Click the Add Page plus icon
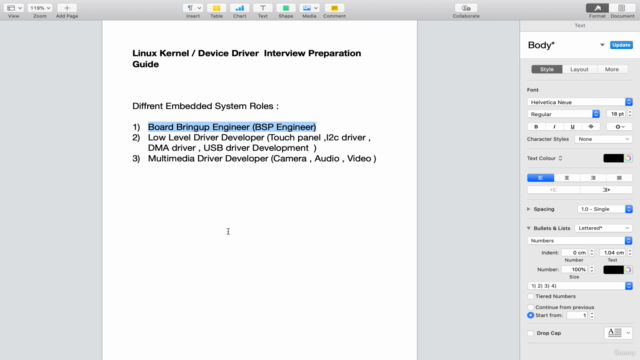640x360 pixels. (x=67, y=8)
